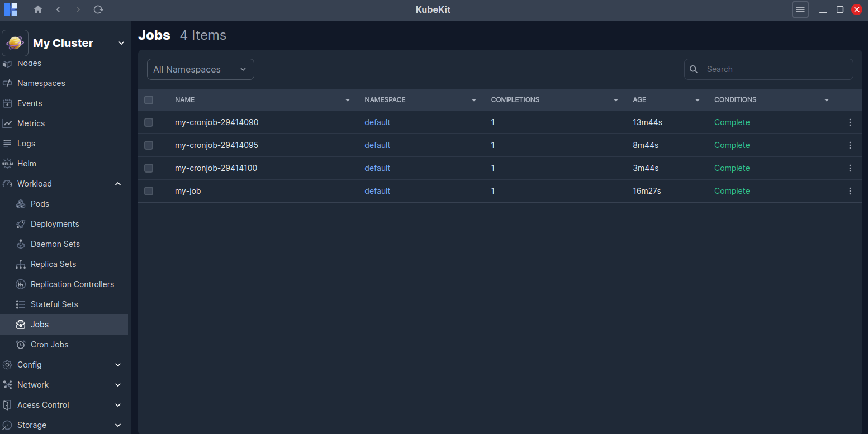Open the hamburger menu button

click(x=800, y=9)
